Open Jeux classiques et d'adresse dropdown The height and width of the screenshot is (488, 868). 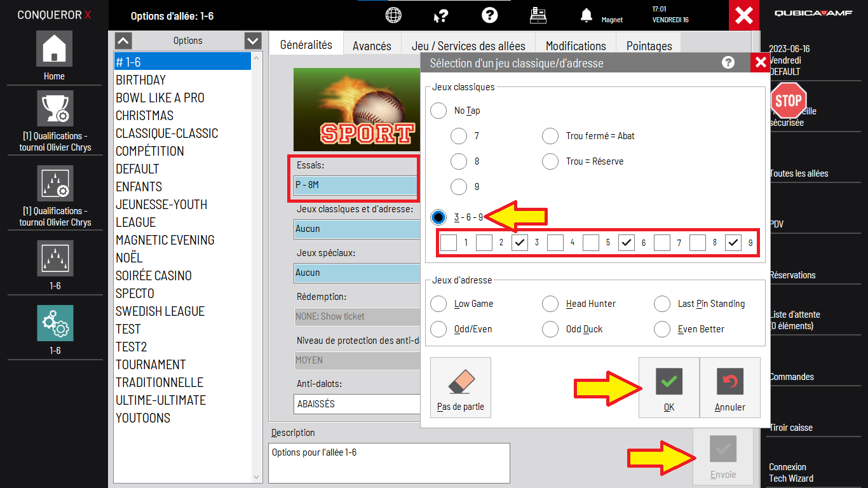click(x=356, y=229)
